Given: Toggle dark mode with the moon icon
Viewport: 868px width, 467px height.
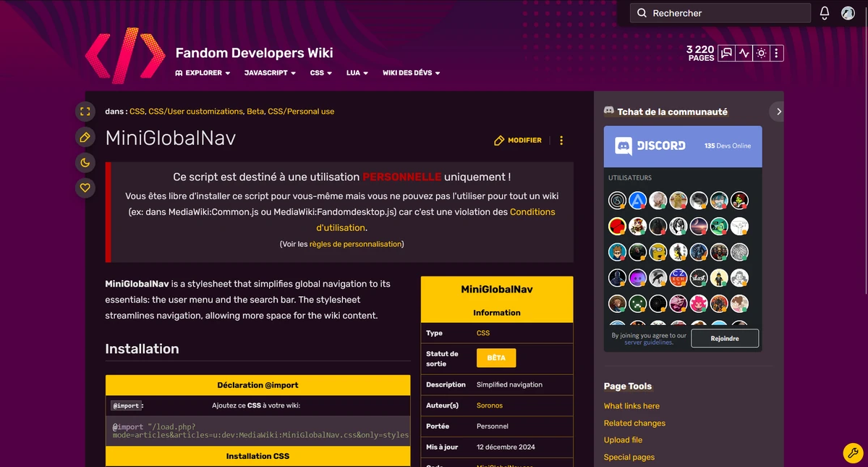Looking at the screenshot, I should click(85, 162).
